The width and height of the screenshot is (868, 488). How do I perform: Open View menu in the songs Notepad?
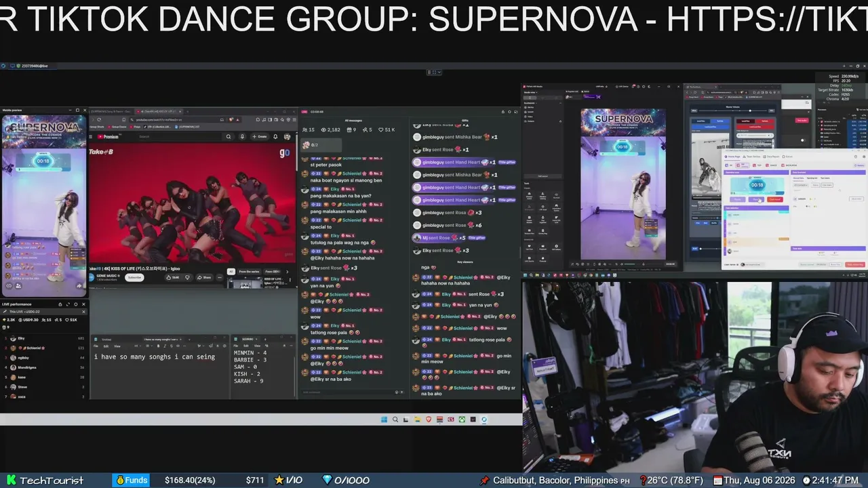117,346
